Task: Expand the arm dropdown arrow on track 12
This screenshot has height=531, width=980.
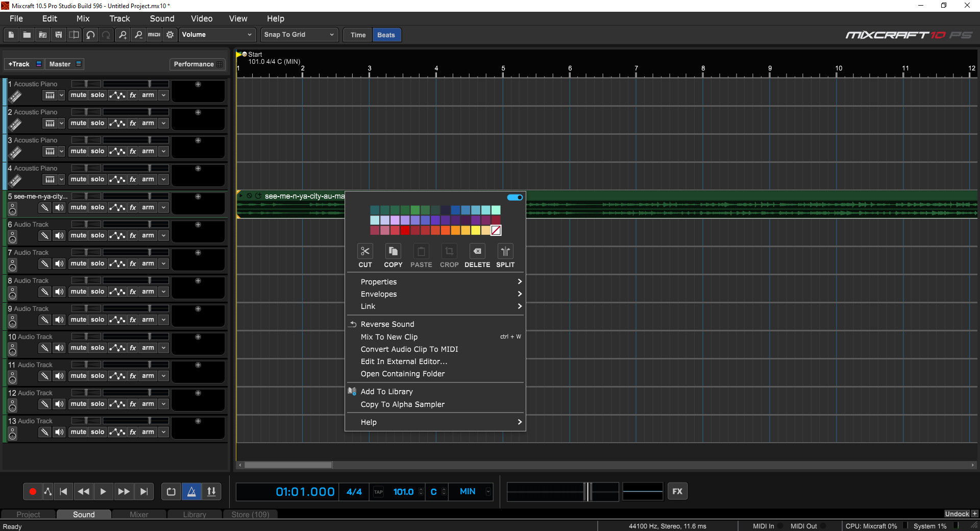Action: tap(163, 404)
